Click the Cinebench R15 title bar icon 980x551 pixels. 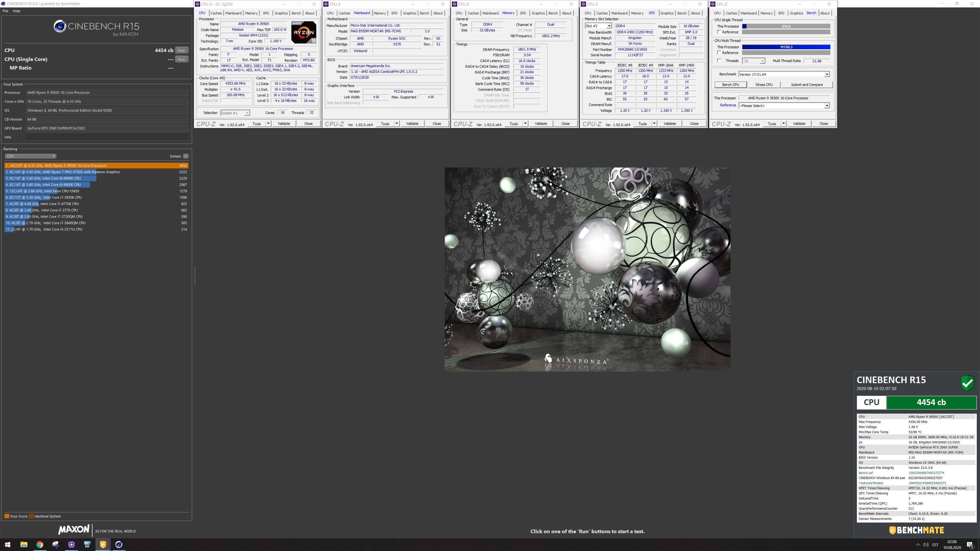pos(3,3)
